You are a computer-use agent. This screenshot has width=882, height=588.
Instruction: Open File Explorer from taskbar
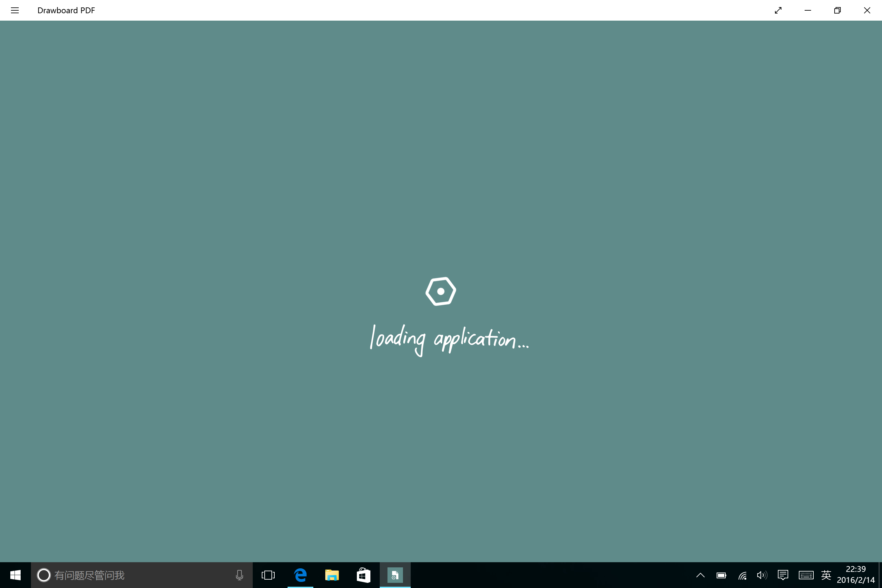tap(332, 575)
